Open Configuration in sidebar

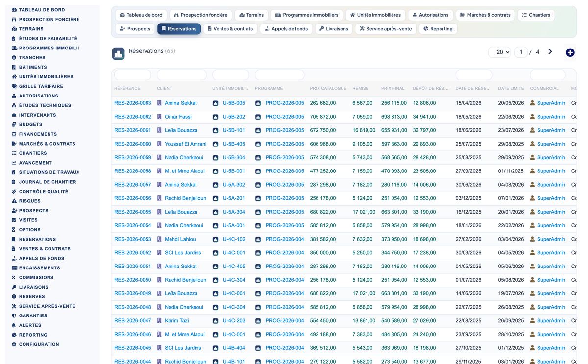(x=35, y=344)
